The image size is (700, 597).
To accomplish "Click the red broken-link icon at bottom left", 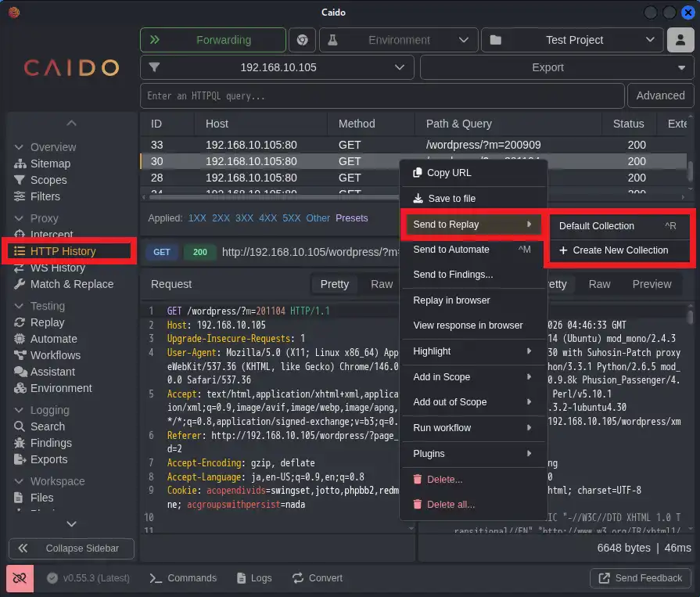I will click(20, 578).
